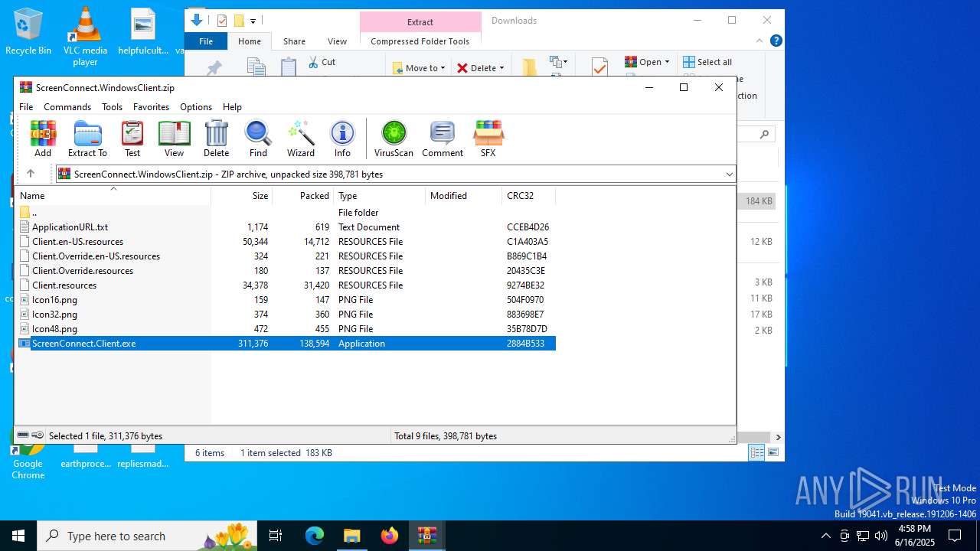Expand the archive path dropdown
The height and width of the screenshot is (551, 980).
tap(729, 174)
